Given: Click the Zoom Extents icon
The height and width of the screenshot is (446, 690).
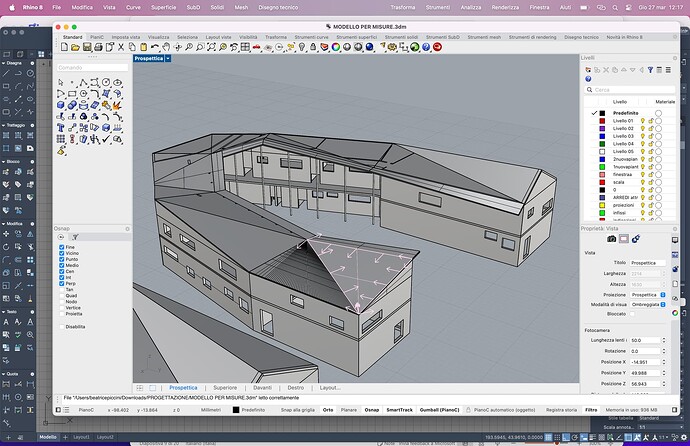Looking at the screenshot, I should tap(211, 47).
